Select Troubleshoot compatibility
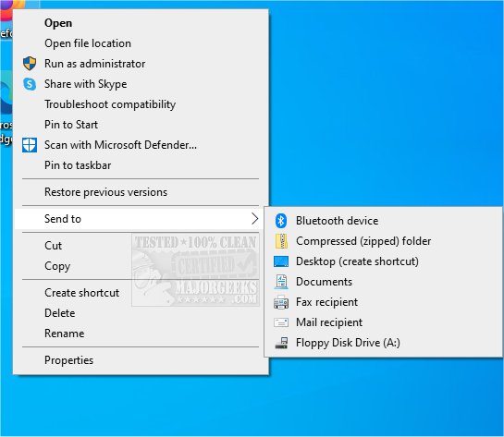This screenshot has width=504, height=437. click(110, 104)
